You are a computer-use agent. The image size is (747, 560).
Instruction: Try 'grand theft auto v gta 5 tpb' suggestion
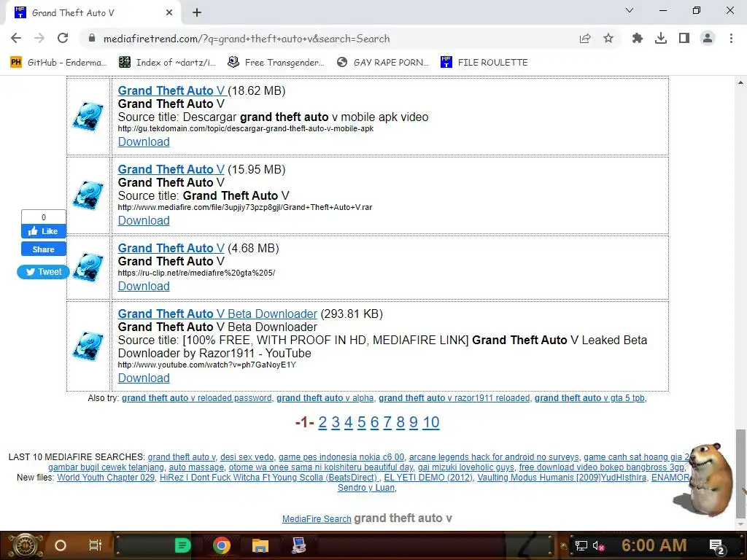(x=589, y=398)
